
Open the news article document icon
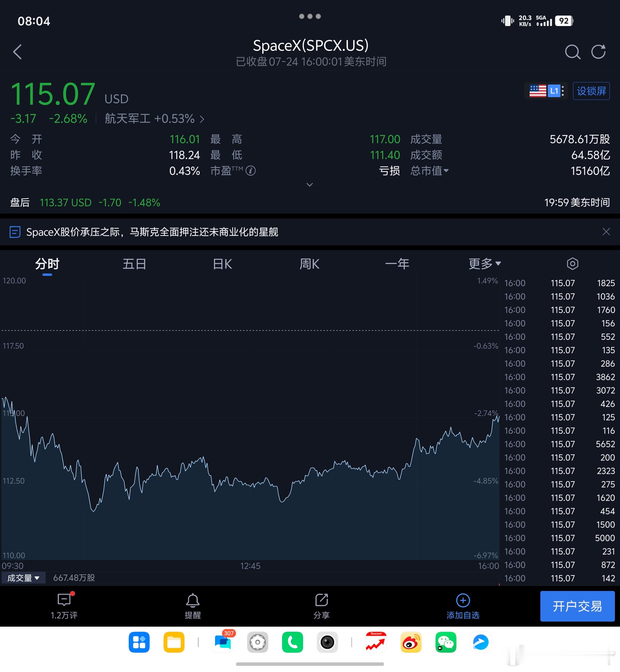(x=15, y=232)
